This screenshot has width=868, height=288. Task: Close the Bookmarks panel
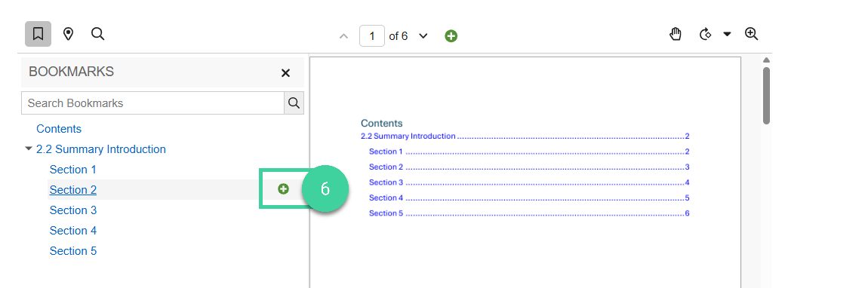285,73
